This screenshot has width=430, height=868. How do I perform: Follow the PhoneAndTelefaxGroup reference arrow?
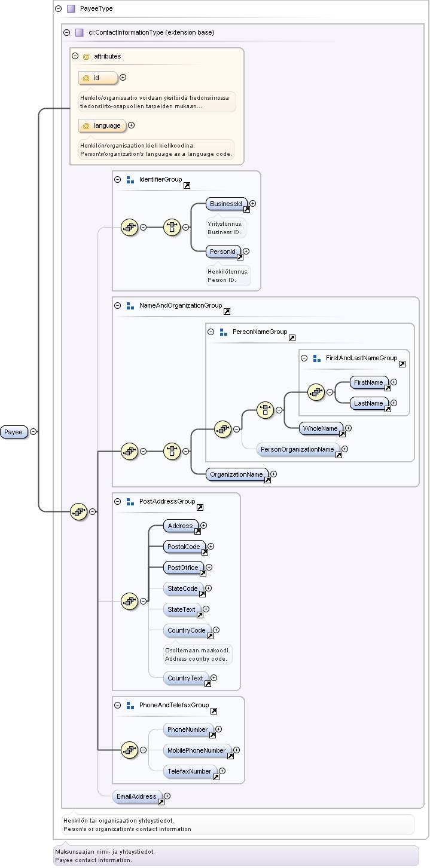(x=214, y=711)
